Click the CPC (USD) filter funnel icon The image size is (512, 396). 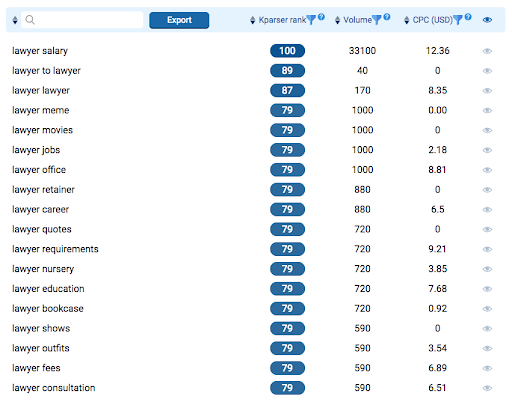tap(458, 20)
